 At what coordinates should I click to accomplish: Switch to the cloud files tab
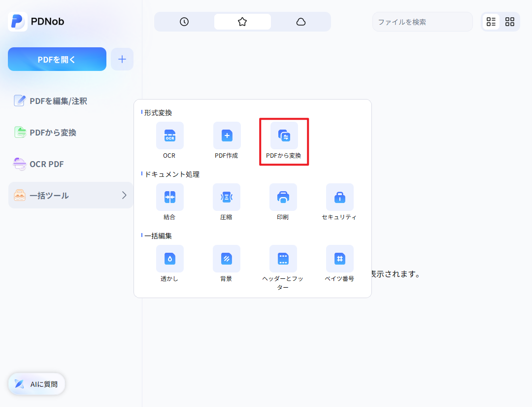301,22
